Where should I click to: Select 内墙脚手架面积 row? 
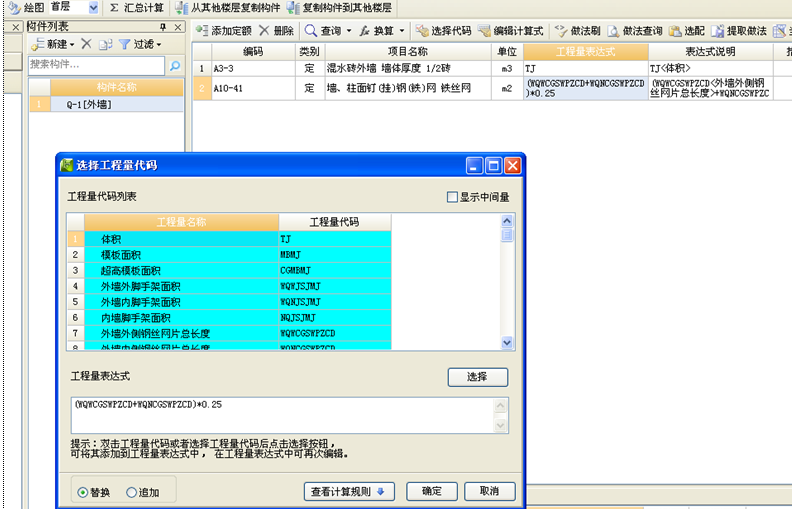tap(229, 317)
